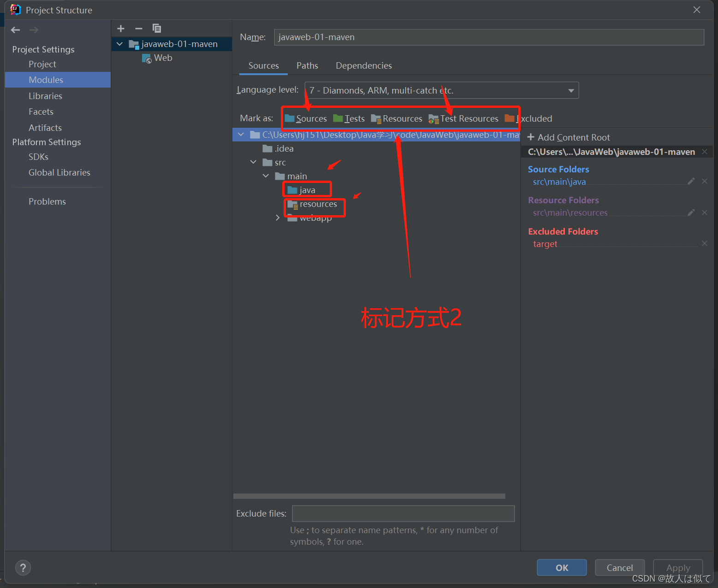Screen dimensions: 718x588
Task: Edit src\main\java source folder properties
Action: point(691,182)
